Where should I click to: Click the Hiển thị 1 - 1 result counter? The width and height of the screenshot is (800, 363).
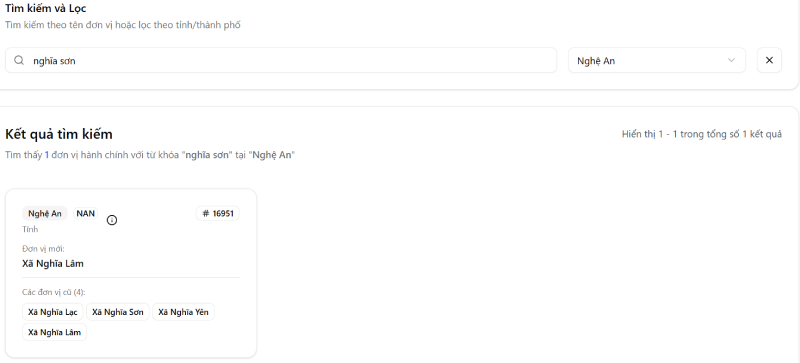pos(702,134)
